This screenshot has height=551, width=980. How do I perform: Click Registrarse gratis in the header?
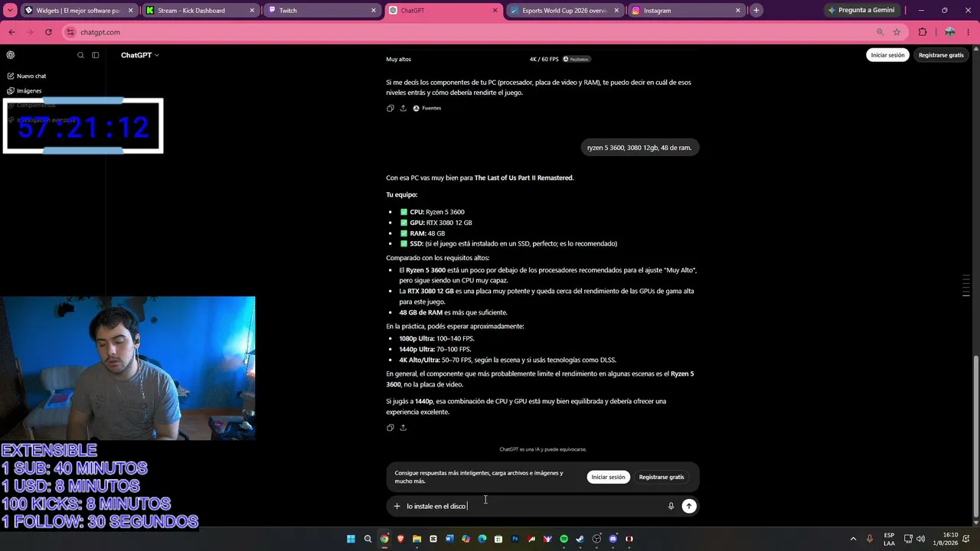(x=941, y=55)
